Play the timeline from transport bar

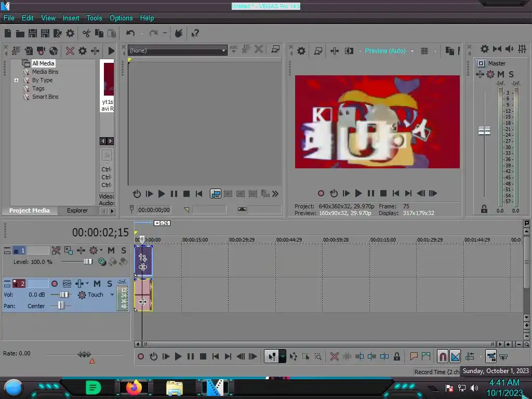(178, 356)
